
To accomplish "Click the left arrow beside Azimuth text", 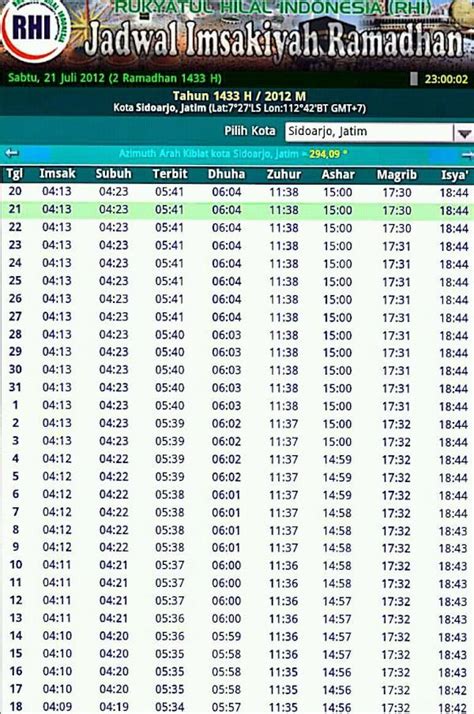I will [x=11, y=153].
